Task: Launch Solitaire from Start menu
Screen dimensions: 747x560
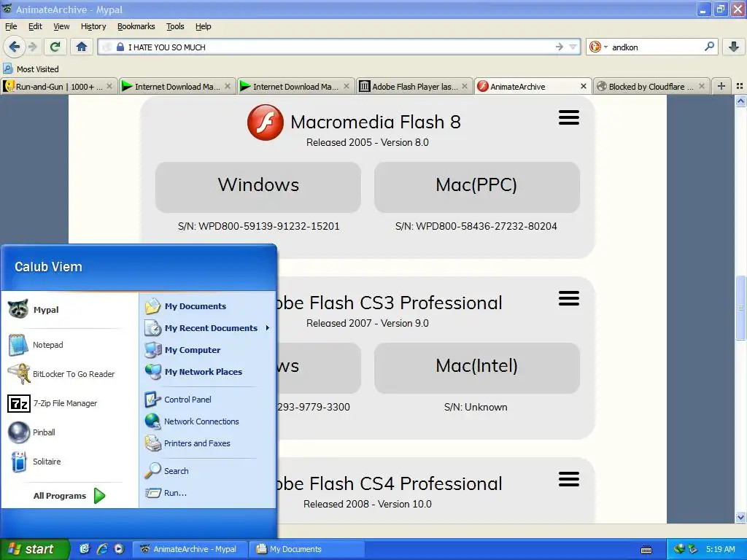Action: tap(69, 462)
